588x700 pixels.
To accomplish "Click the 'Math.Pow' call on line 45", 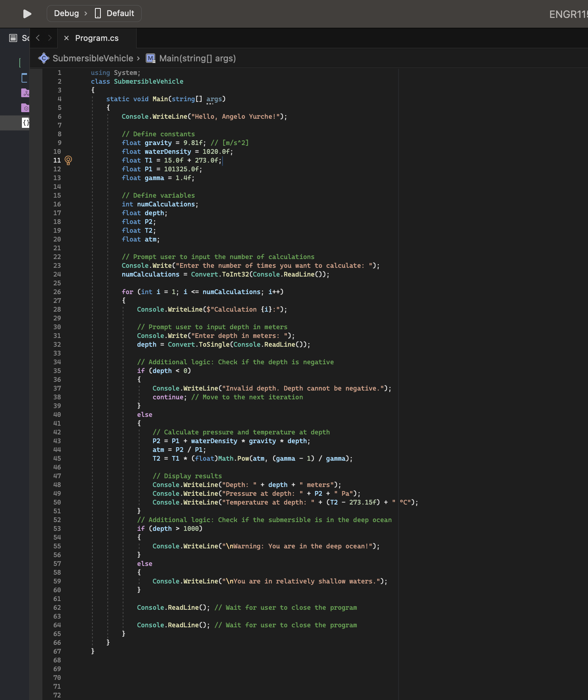I will pos(233,459).
